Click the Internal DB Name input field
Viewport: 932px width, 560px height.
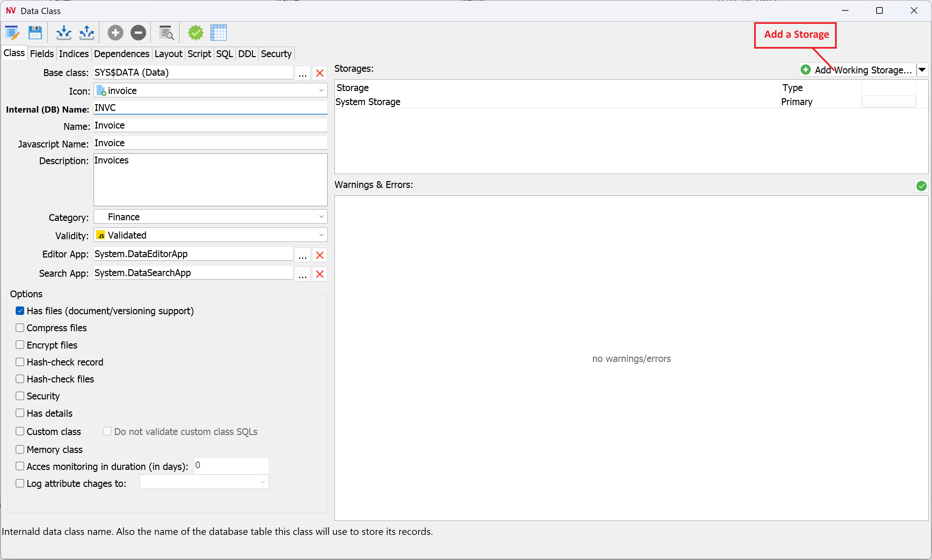coord(210,108)
